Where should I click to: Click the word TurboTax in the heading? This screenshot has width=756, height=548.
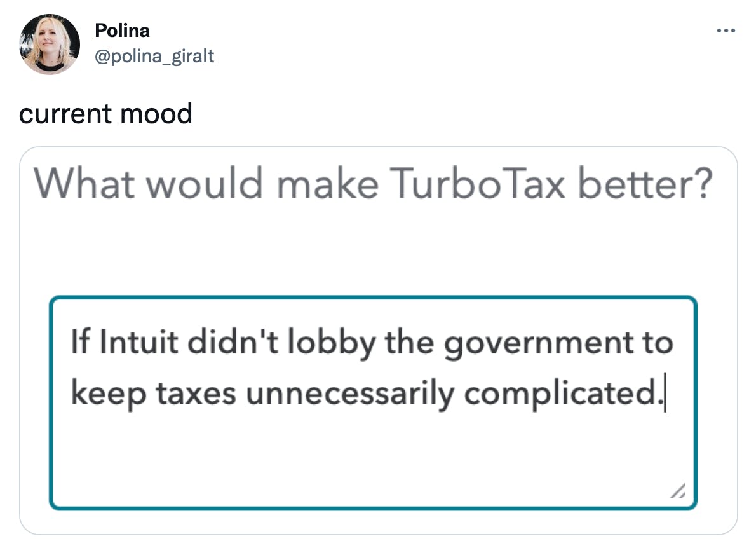477,183
